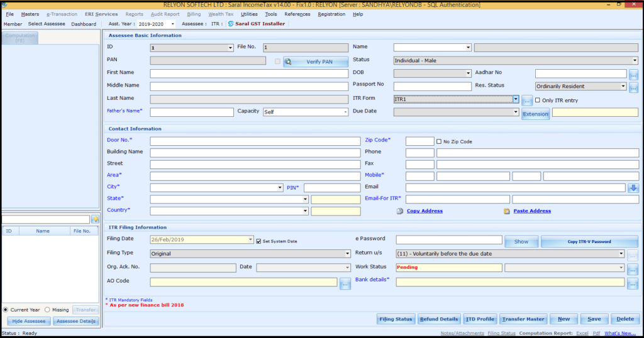Click the Save button
644x338 pixels.
click(x=594, y=319)
